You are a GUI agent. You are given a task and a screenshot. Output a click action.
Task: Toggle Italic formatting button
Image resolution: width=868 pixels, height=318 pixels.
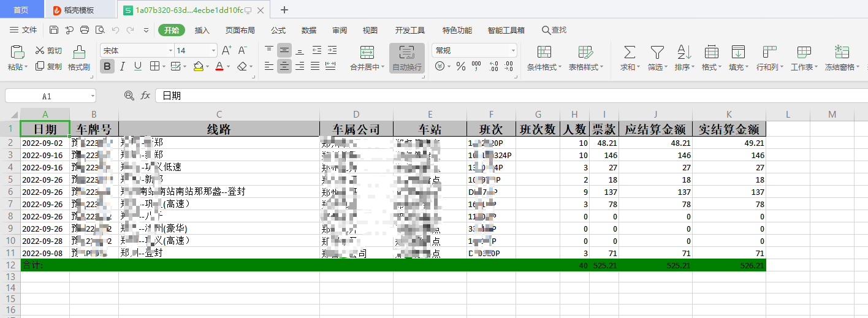click(123, 66)
